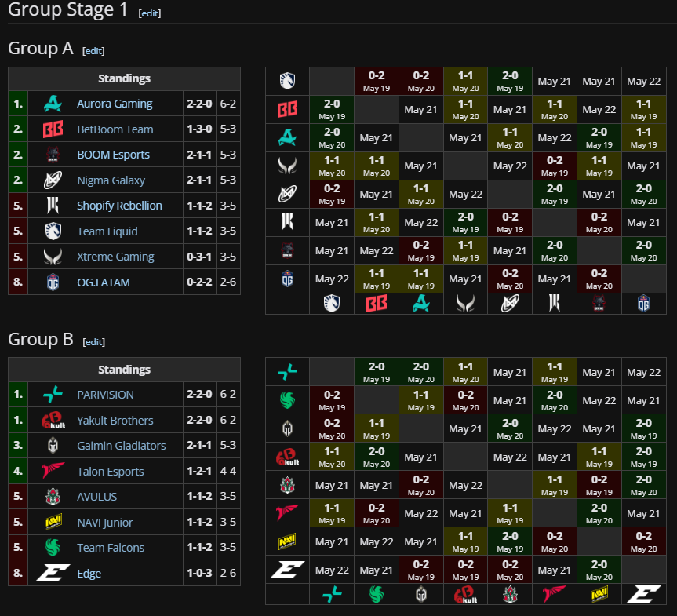Click Edge row's 2-0 May 20 result versus NAVI Junior
The width and height of the screenshot is (677, 616).
click(x=599, y=570)
